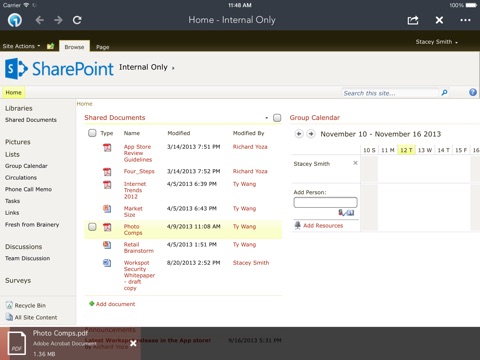Open the three-dot more options menu

[465, 20]
